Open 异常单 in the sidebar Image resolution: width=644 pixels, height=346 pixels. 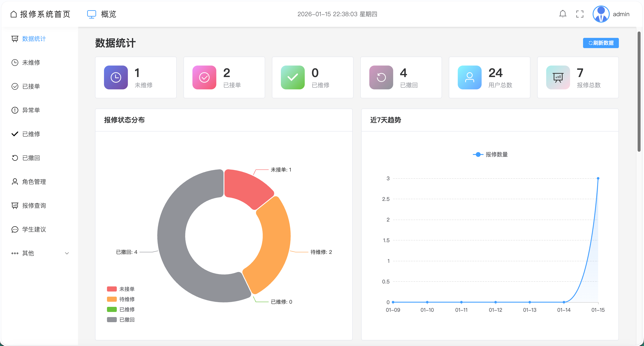tap(31, 110)
